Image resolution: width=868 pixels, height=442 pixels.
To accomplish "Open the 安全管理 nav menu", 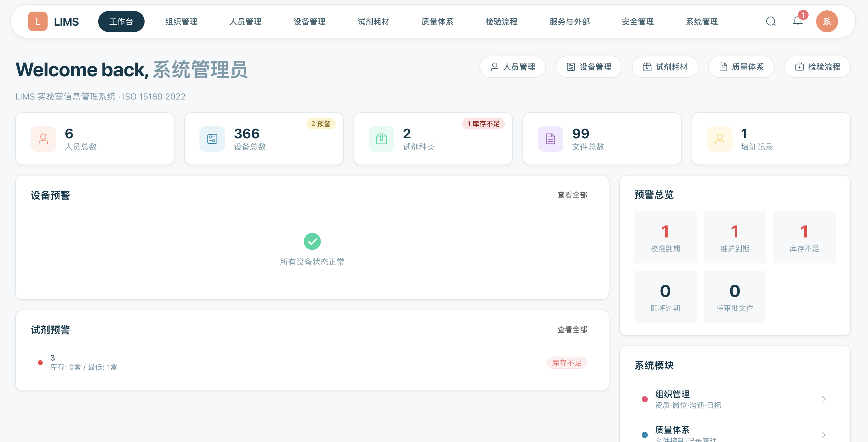I will (637, 22).
